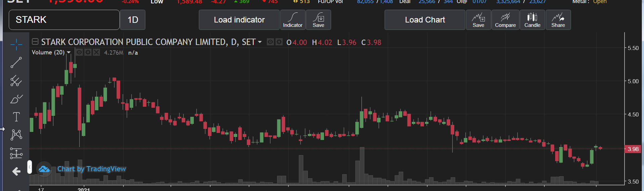The image size is (644, 191).
Task: Change chart style with the Candle button
Action: point(532,20)
